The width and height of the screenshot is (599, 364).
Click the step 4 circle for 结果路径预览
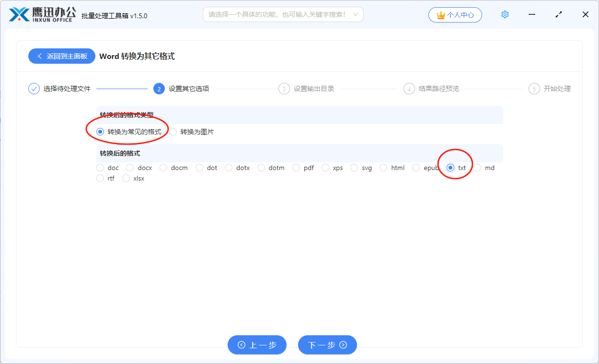click(409, 89)
